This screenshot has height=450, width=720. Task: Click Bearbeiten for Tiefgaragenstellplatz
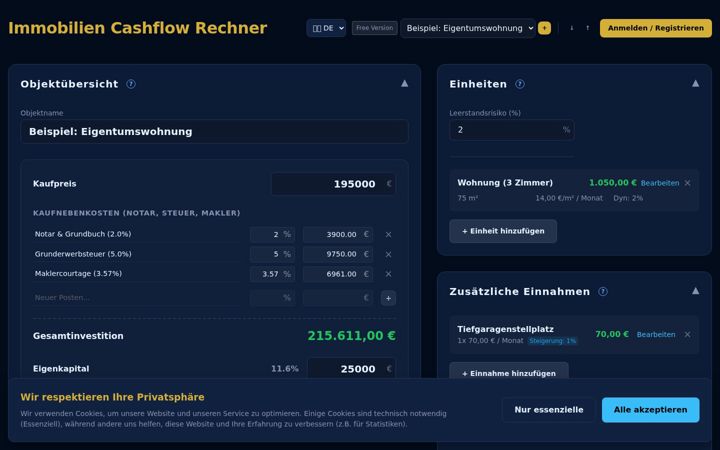pyautogui.click(x=656, y=335)
